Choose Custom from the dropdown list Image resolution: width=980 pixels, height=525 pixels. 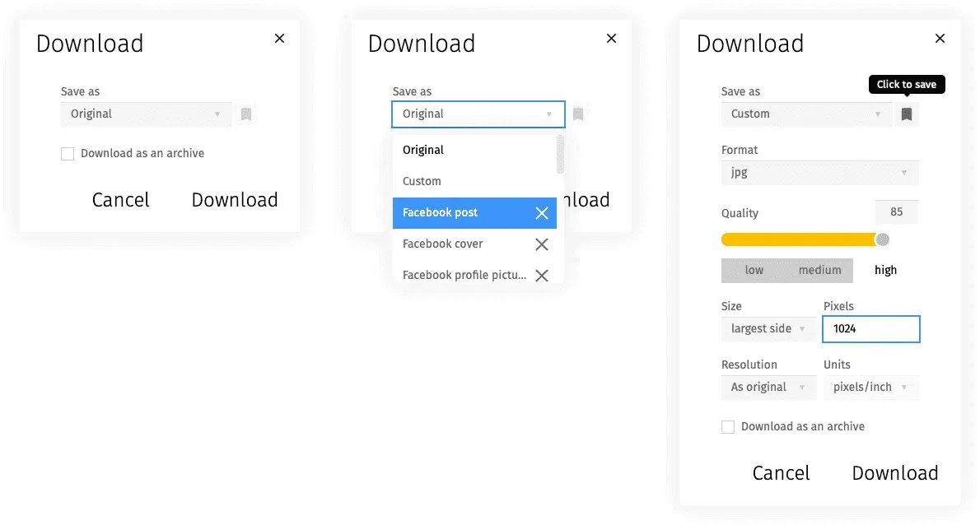(x=474, y=182)
